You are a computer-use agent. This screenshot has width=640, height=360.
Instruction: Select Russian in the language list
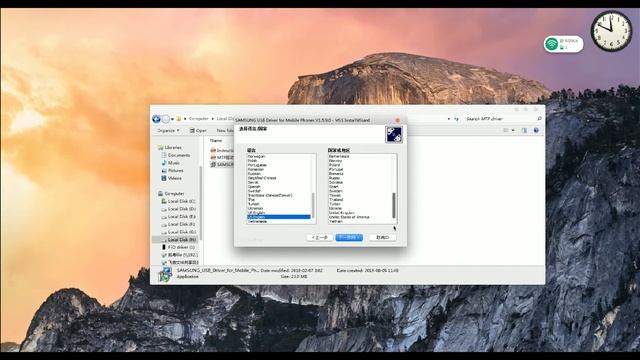click(x=254, y=174)
